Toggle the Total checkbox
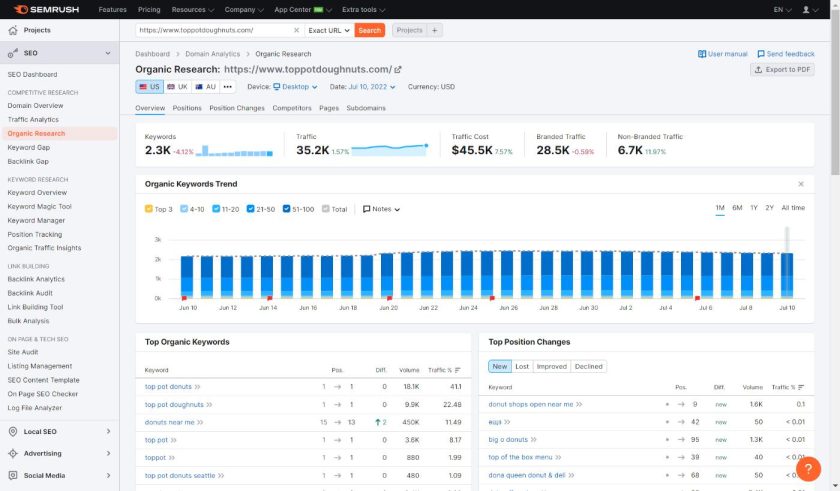 pos(325,209)
